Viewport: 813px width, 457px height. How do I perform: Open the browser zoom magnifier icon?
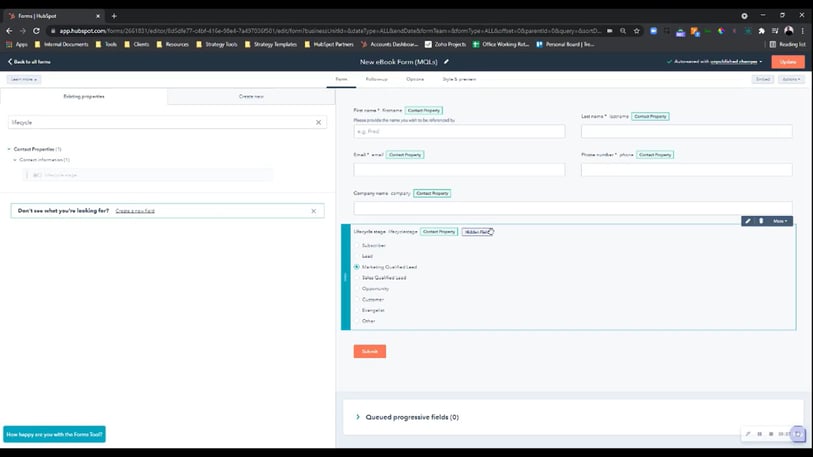[623, 31]
